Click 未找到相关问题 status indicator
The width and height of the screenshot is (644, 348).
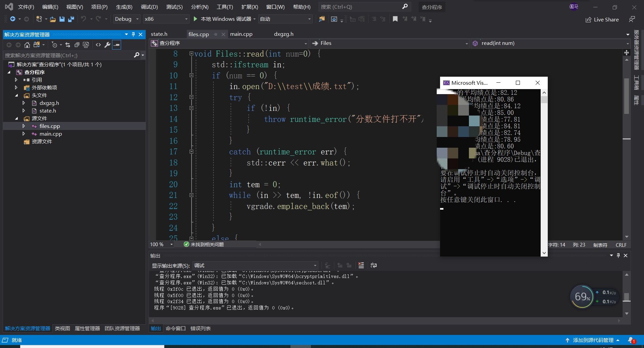[x=204, y=245]
